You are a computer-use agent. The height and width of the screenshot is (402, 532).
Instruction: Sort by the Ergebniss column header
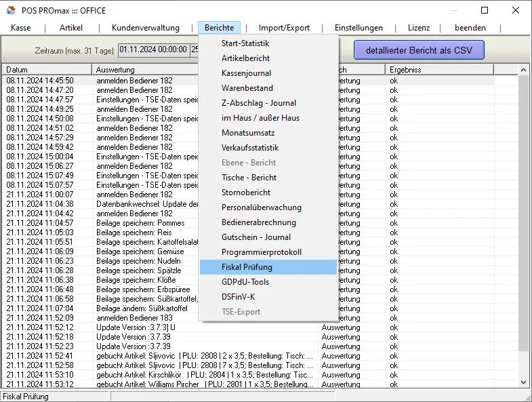[439, 70]
